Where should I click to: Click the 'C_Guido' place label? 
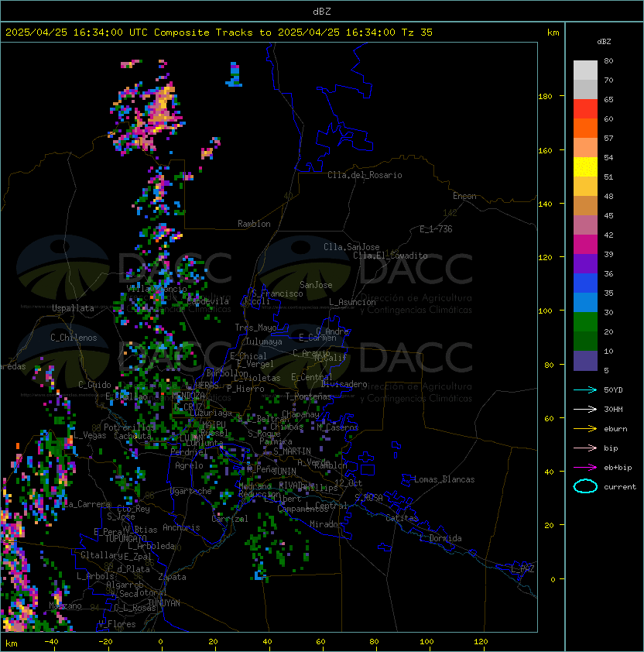coord(94,385)
